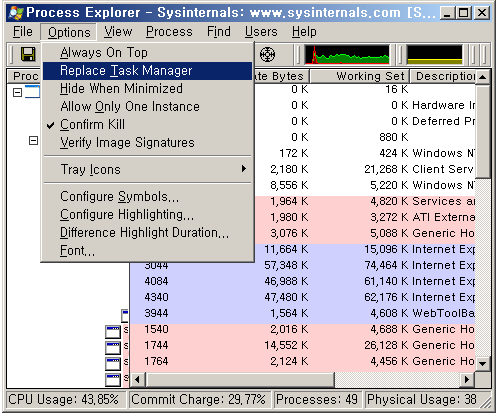Sort by Description column header
497x413 pixels.
(x=443, y=76)
